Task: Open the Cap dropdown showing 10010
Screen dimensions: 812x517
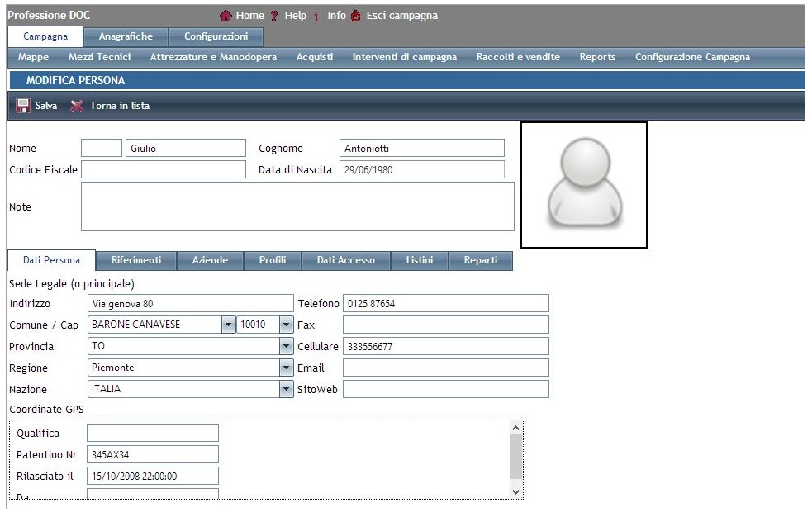Action: click(287, 325)
